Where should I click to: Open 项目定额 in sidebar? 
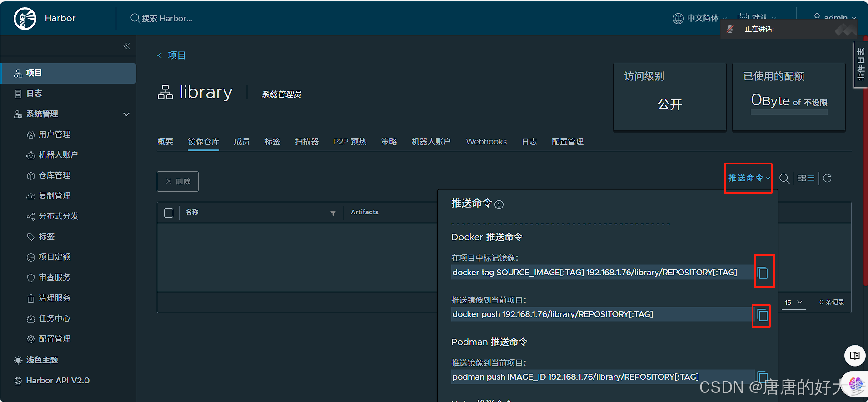(55, 257)
